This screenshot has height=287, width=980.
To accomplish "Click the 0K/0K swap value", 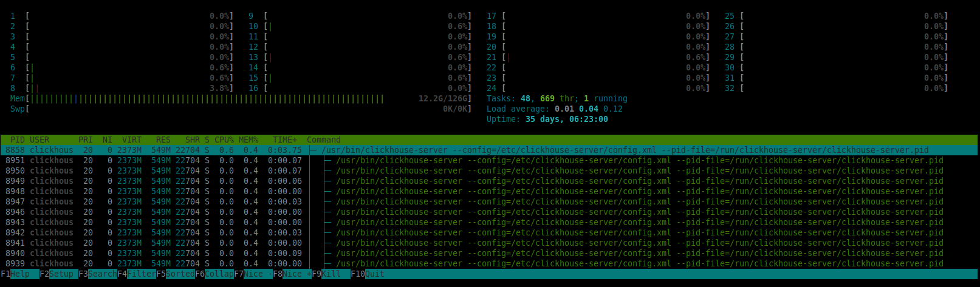I will tap(456, 109).
